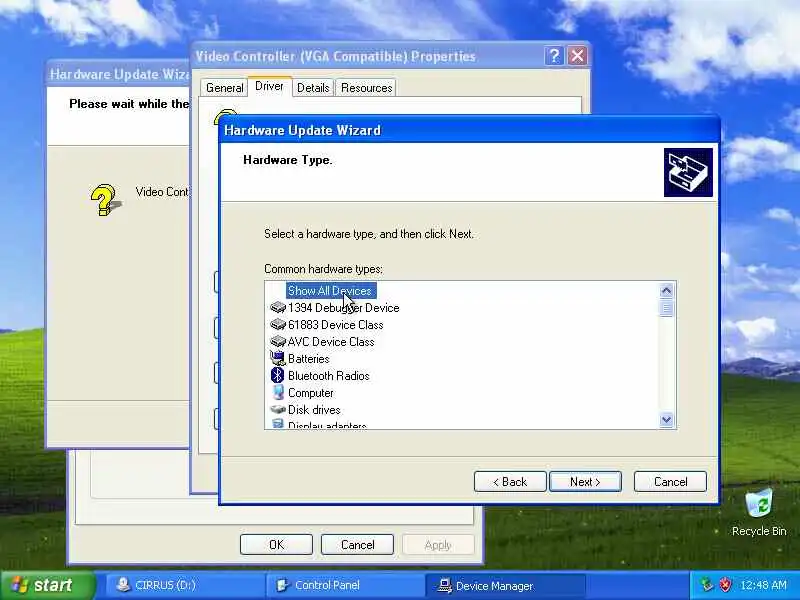The image size is (800, 600).
Task: Switch to Control Panel taskbar window
Action: coord(345,585)
